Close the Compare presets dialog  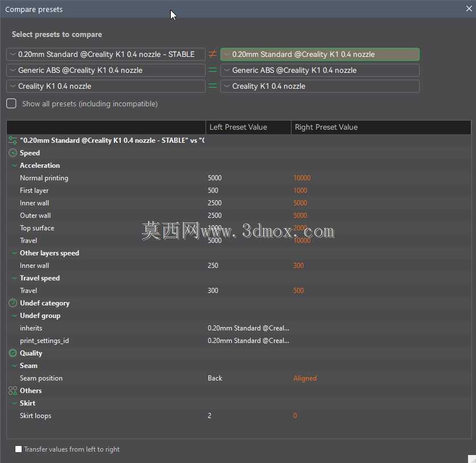[469, 9]
